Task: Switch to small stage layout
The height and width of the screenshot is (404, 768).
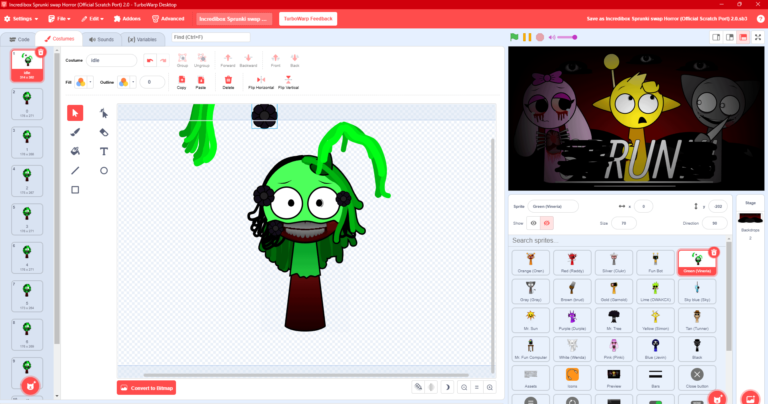Action: (716, 37)
